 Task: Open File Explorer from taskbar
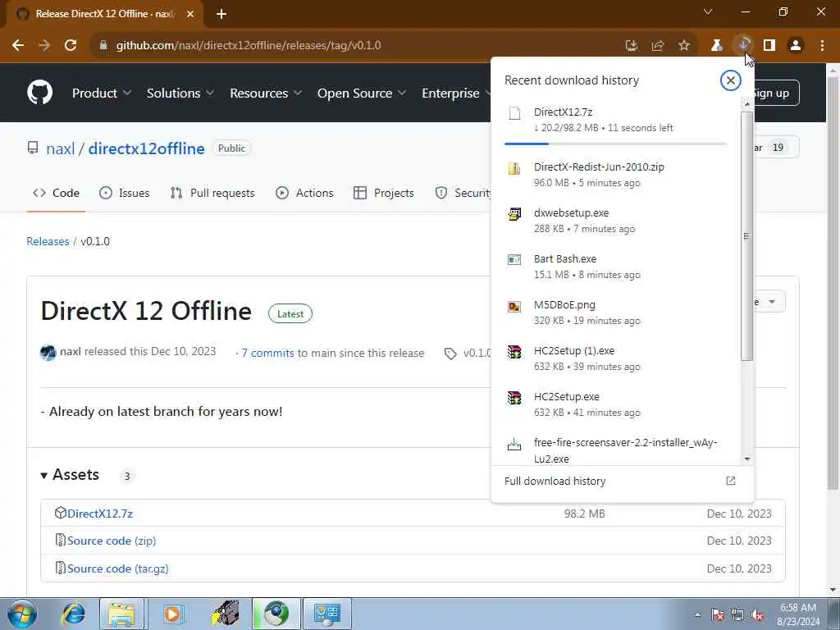tap(121, 614)
